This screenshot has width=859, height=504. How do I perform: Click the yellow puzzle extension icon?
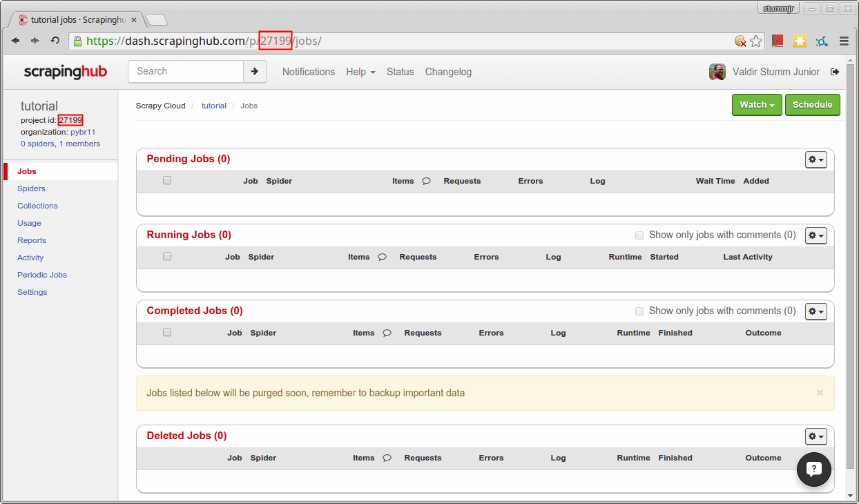[800, 41]
